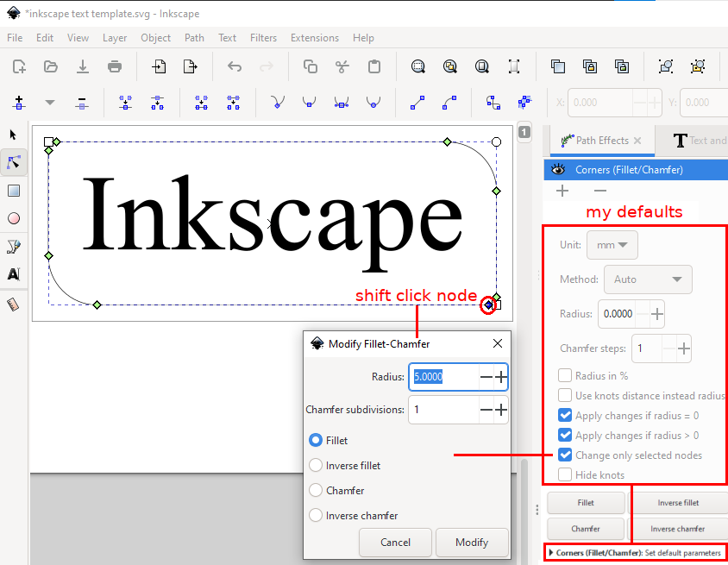Toggle Use knots distance instead radius
The image size is (728, 565).
565,395
